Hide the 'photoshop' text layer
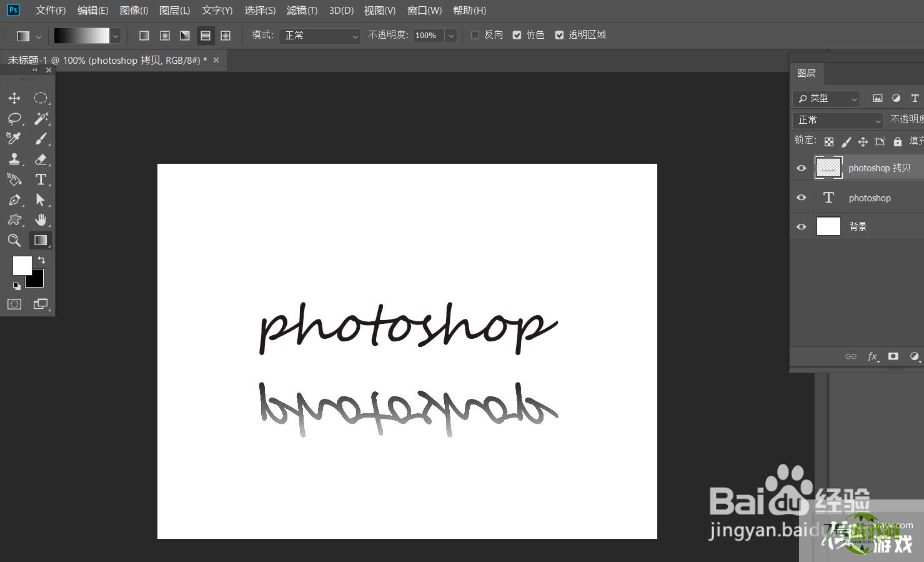924x562 pixels. 801,198
